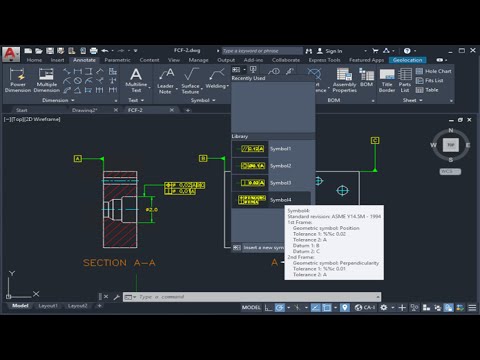Viewport: 480px width, 360px height.
Task: Open the Content ribbon tab
Action: tap(149, 60)
